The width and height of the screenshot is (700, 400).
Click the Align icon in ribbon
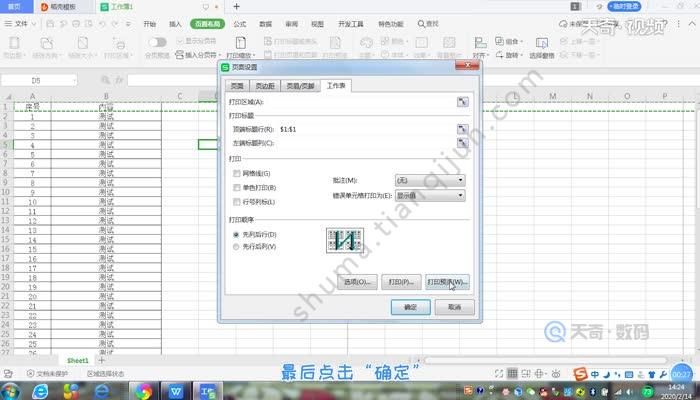pos(481,43)
